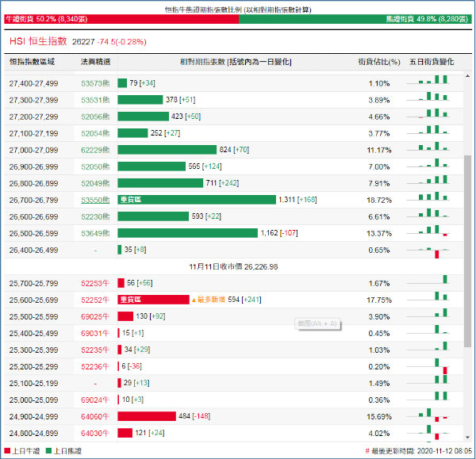
Task: Click the red 594 重貨區 bar
Action: click(153, 300)
